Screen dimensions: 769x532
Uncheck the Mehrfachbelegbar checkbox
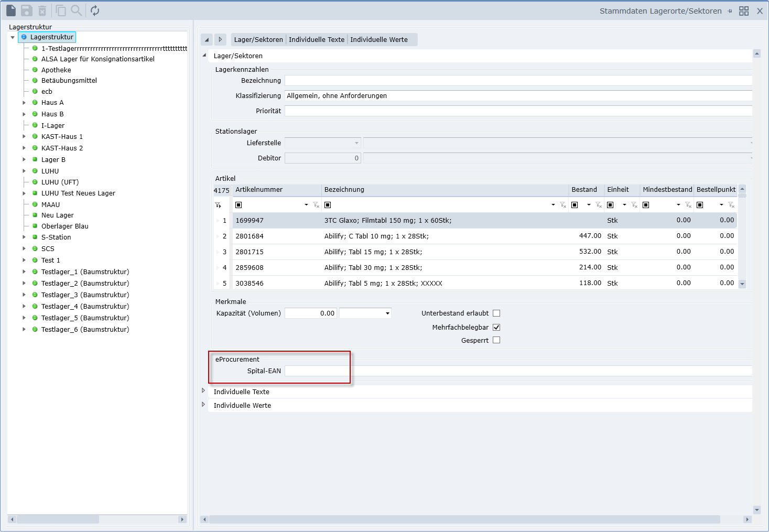(496, 327)
